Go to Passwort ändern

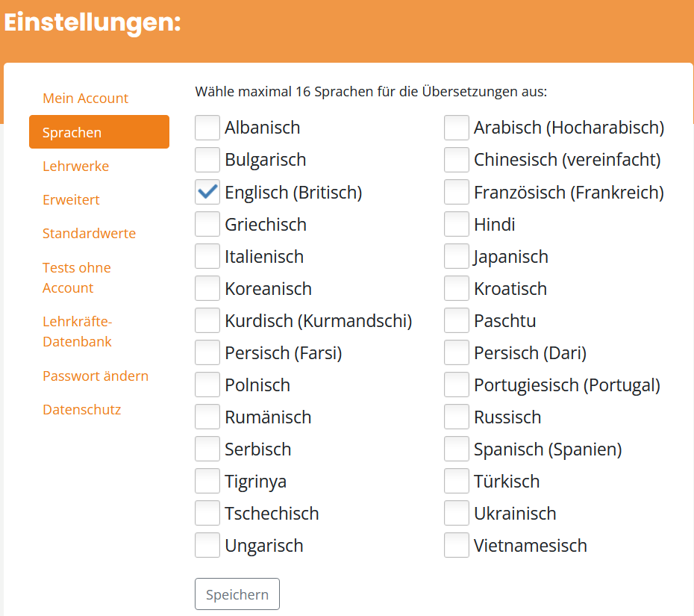[96, 376]
